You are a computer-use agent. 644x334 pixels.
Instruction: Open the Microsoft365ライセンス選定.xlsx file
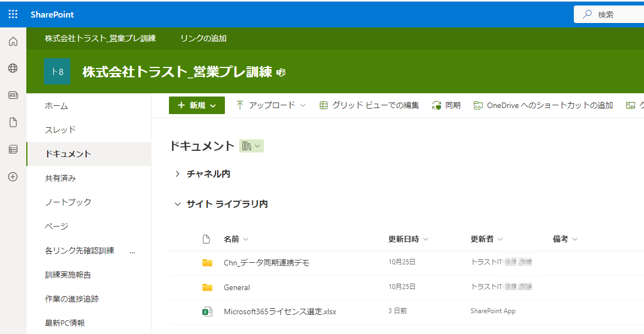pyautogui.click(x=280, y=312)
